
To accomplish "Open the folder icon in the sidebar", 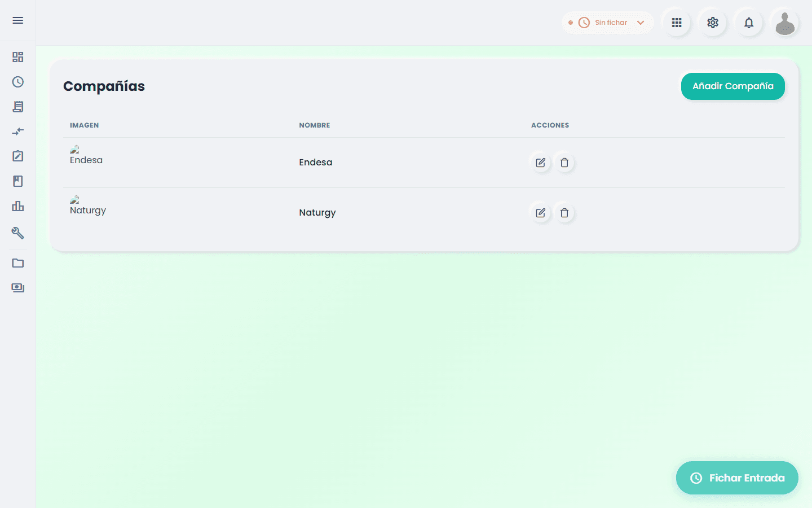I will (18, 263).
